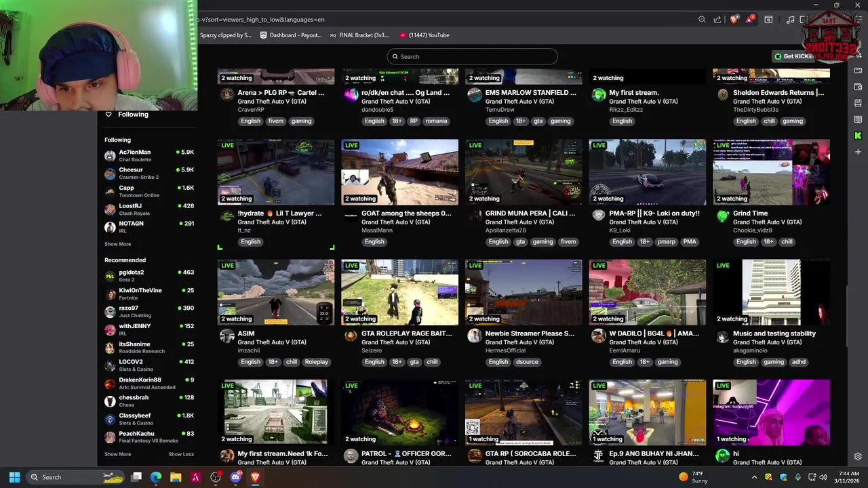Click Ac7ionMan channel avatar in Following list
This screenshot has height=488, width=868.
[x=110, y=156]
